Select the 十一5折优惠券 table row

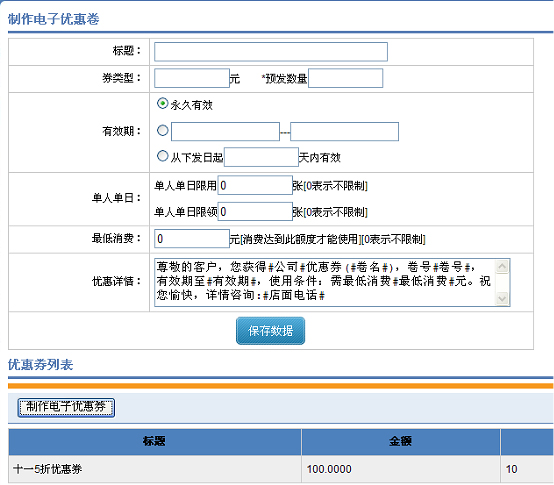281,469
